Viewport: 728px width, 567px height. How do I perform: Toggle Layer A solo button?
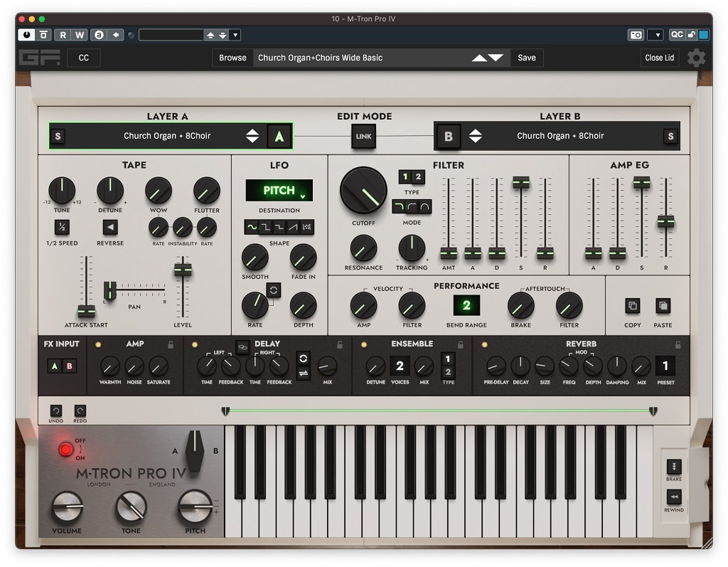[58, 136]
